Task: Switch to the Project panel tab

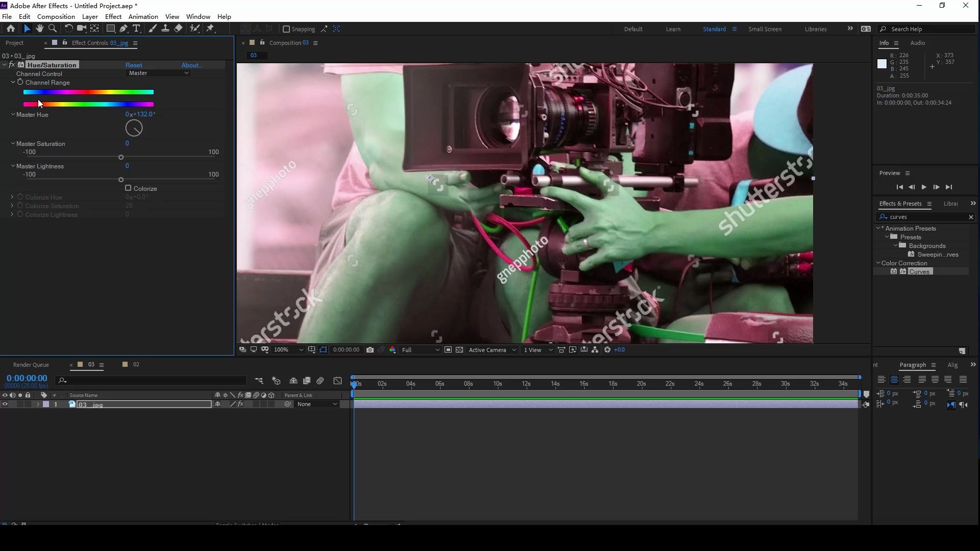Action: pos(14,43)
